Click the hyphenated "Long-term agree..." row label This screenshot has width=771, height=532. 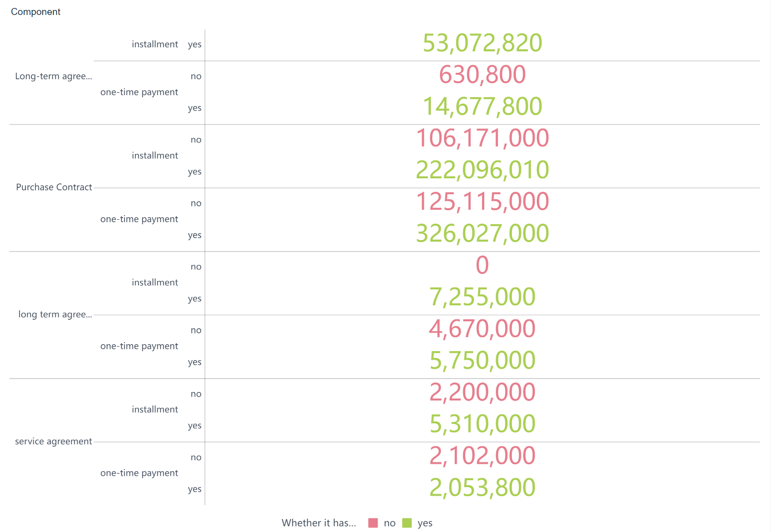[x=53, y=76]
